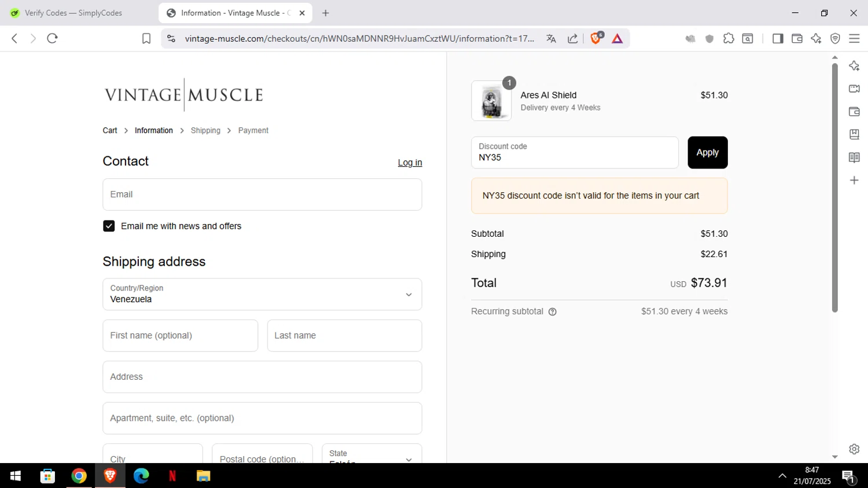Image resolution: width=868 pixels, height=488 pixels.
Task: Click the scrollbar down arrow
Action: [835, 457]
